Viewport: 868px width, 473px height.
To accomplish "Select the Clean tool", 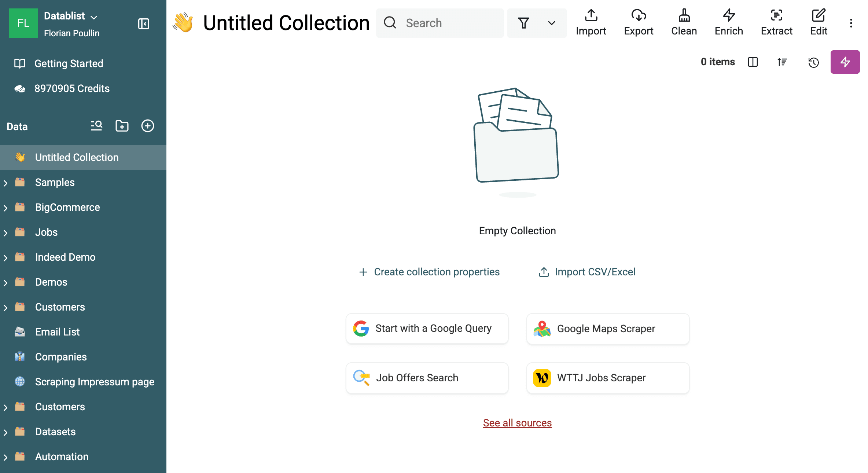I will (x=684, y=22).
